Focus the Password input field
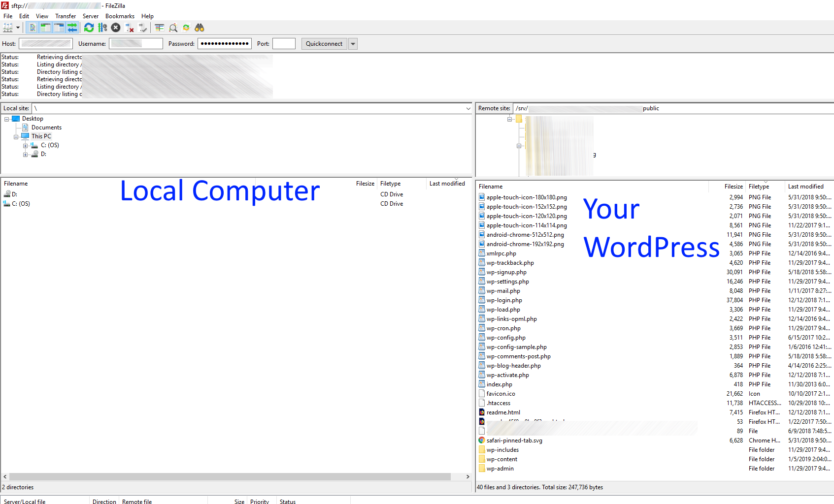The width and height of the screenshot is (834, 504). (x=225, y=44)
